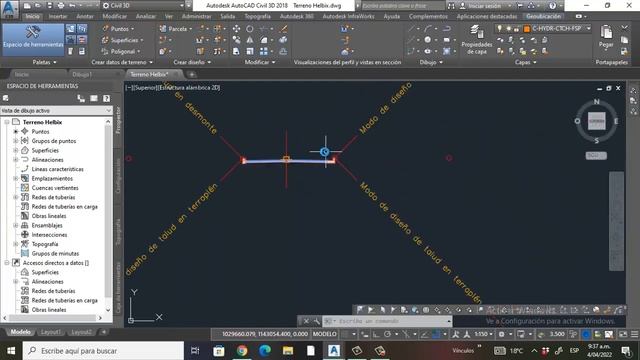640x360 pixels.
Task: Collapse the Terreno Helbix tree node
Action: coord(7,122)
